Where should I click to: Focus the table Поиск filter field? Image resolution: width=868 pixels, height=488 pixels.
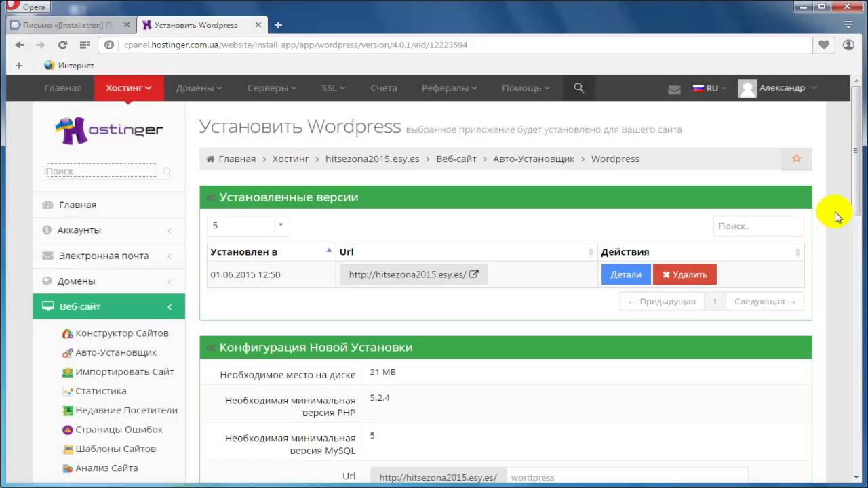point(758,226)
